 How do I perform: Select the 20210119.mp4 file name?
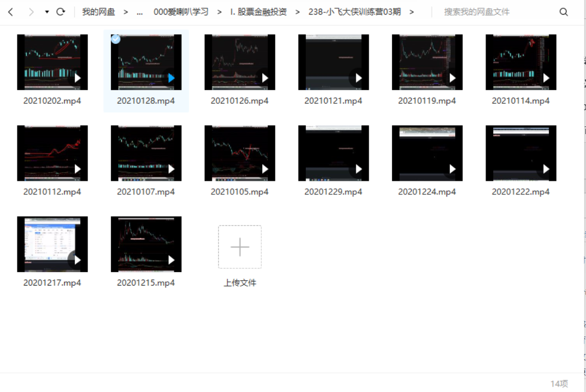tap(427, 101)
